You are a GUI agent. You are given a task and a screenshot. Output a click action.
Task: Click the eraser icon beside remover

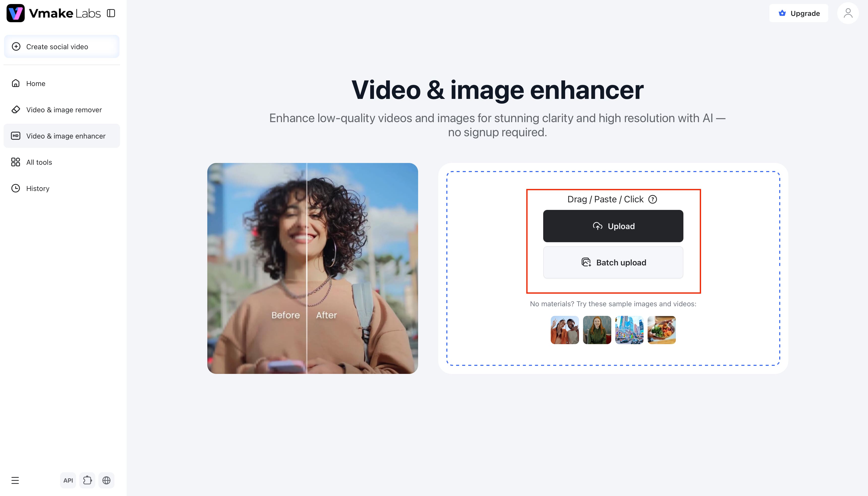(16, 110)
